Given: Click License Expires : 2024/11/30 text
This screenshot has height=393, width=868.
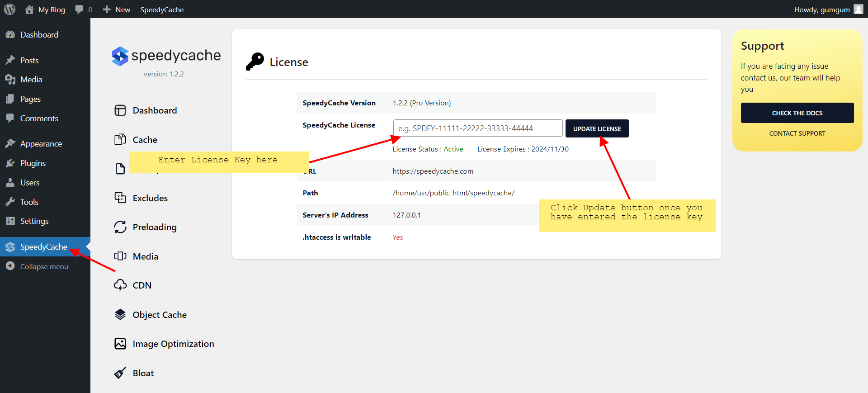Looking at the screenshot, I should [x=523, y=149].
